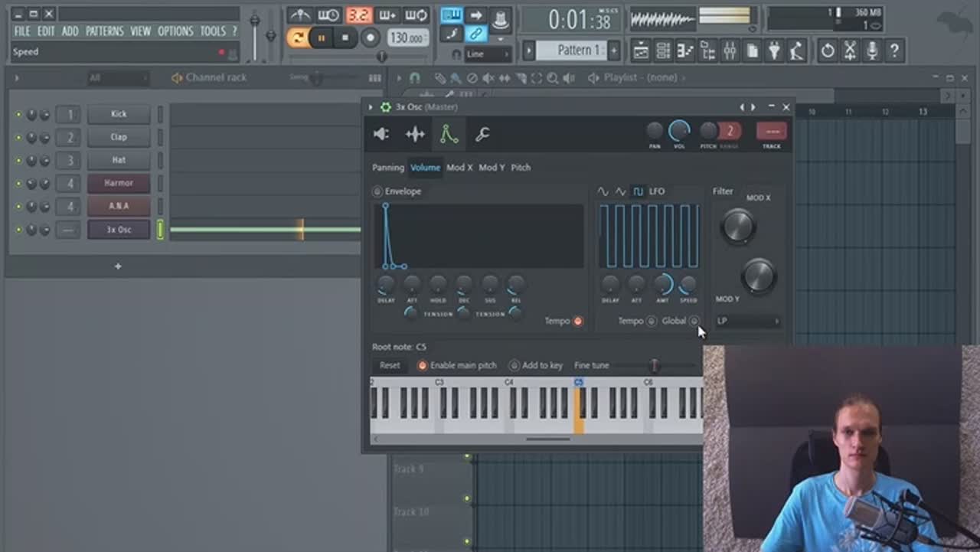Viewport: 980px width, 552px height.
Task: Click the record button in transport
Action: [x=371, y=38]
